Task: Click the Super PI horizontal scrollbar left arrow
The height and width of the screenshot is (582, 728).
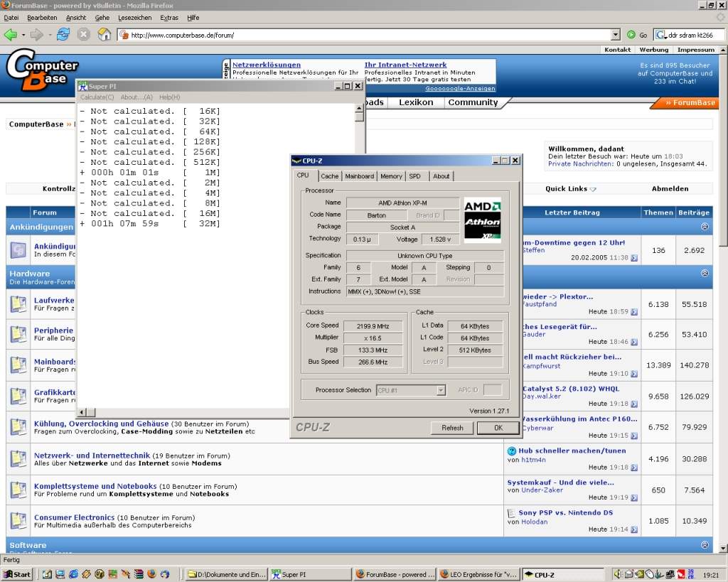Action: 82,412
